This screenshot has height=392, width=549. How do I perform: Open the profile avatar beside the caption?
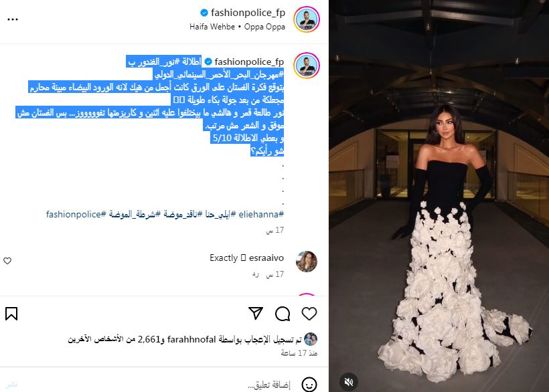point(307,66)
